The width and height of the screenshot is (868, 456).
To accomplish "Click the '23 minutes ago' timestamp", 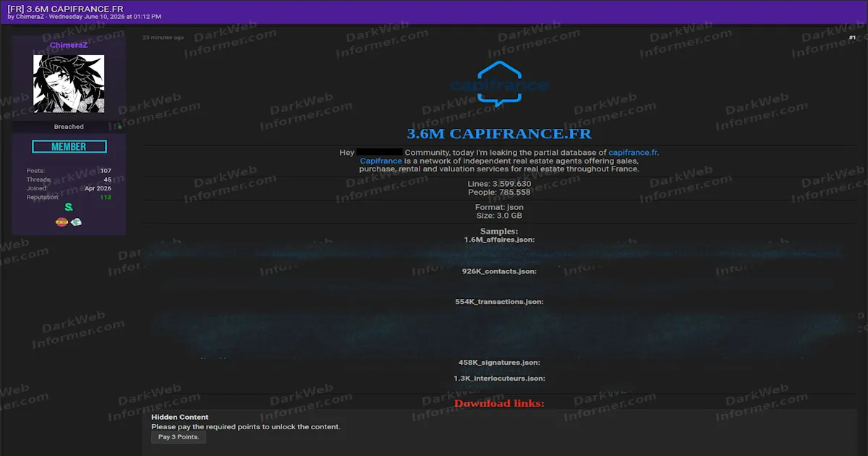I will (x=163, y=38).
